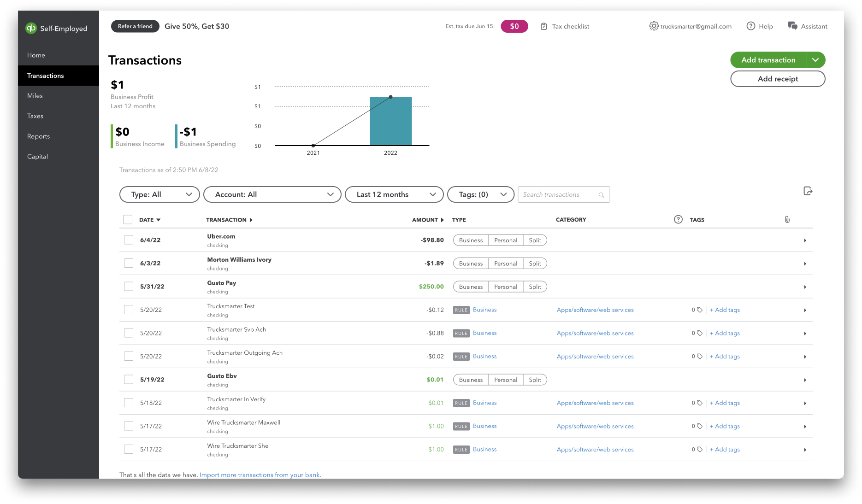This screenshot has width=862, height=504.
Task: Click RULE badge in Trucksmarter Svb Ach row
Action: click(x=461, y=333)
